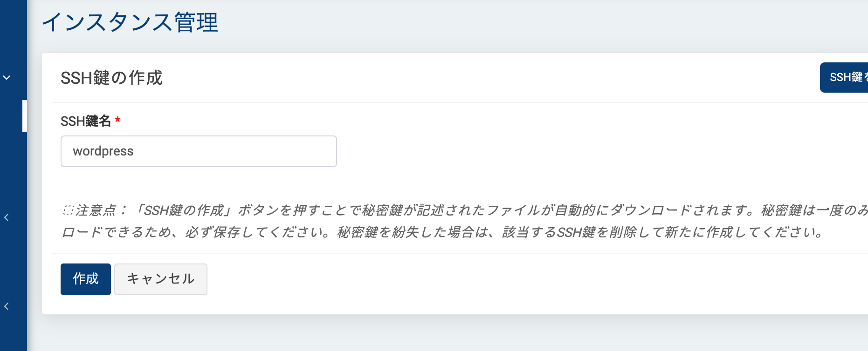
Task: Collapse the bottom sidebar section chevron
Action: coord(7,306)
